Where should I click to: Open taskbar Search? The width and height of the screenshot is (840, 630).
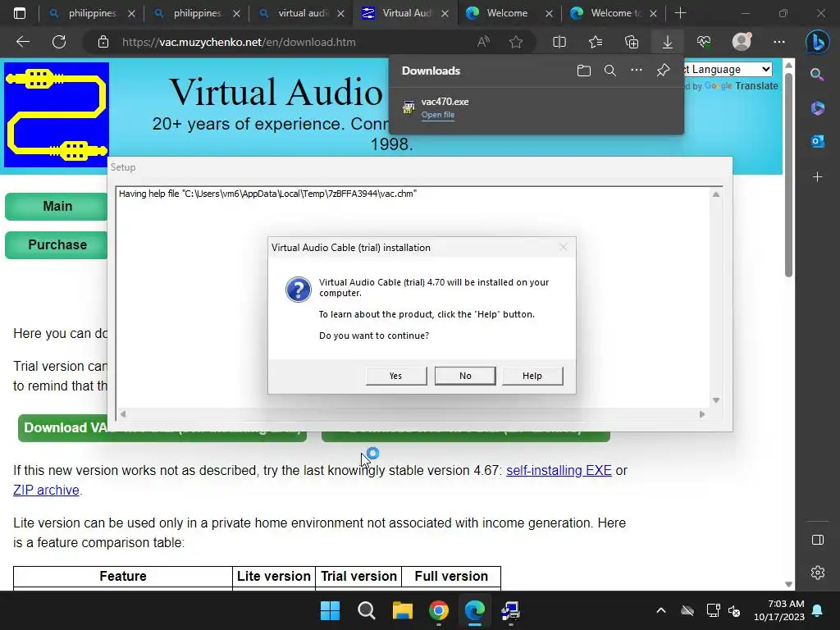(x=367, y=610)
